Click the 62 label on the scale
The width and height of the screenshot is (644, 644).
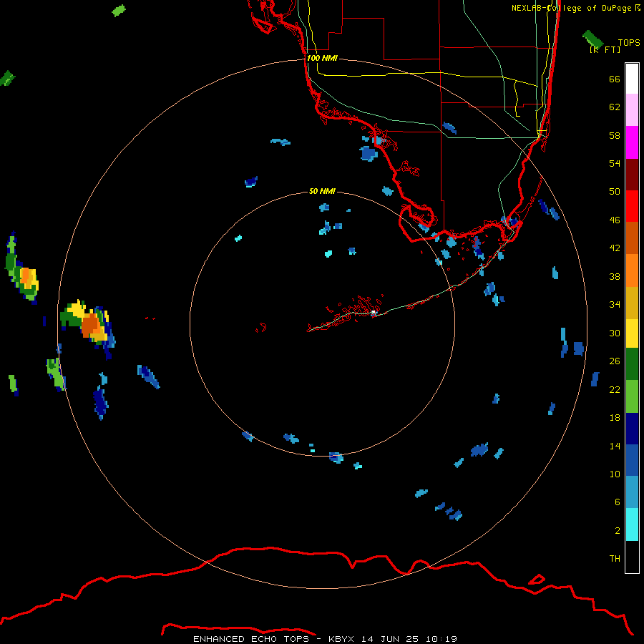(615, 107)
